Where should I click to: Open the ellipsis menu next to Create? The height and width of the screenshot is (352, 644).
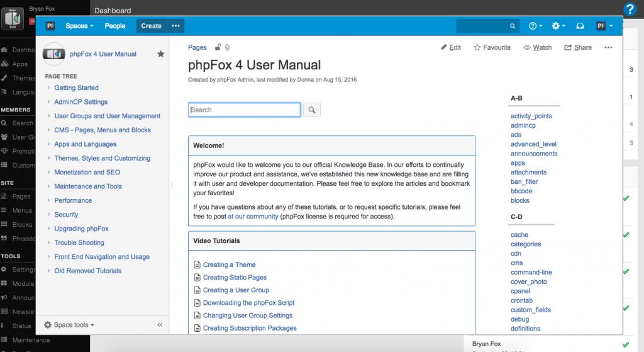pos(176,26)
